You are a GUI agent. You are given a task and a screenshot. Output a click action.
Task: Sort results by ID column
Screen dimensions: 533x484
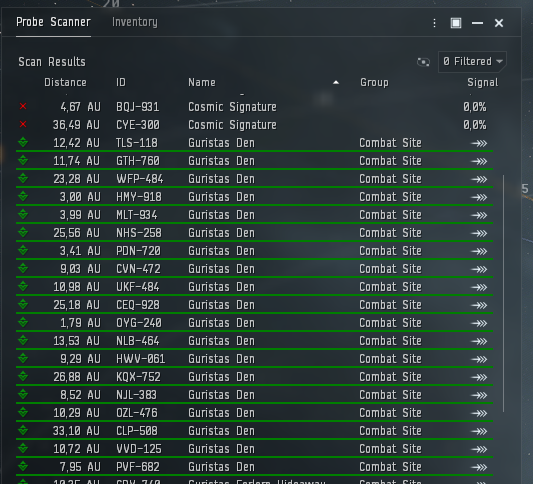(x=121, y=83)
